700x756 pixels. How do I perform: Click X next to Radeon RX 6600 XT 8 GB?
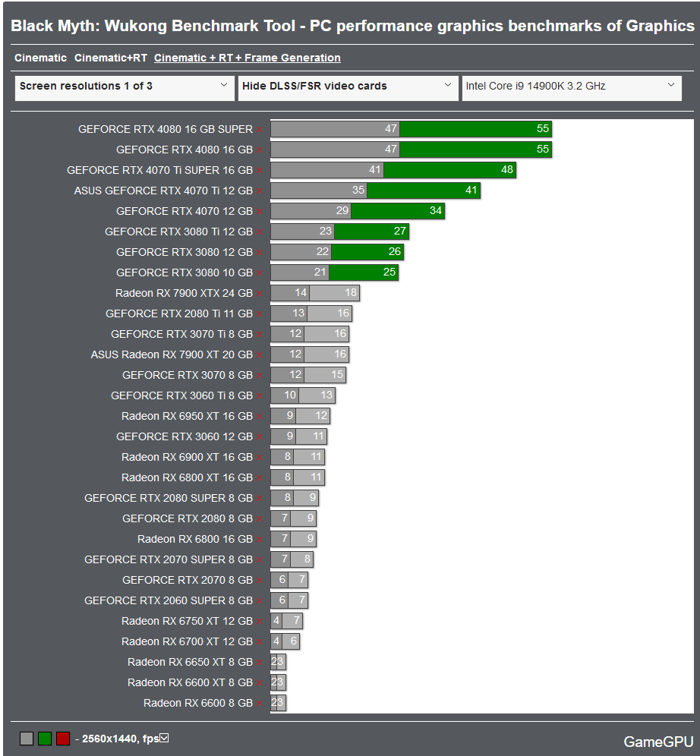260,683
